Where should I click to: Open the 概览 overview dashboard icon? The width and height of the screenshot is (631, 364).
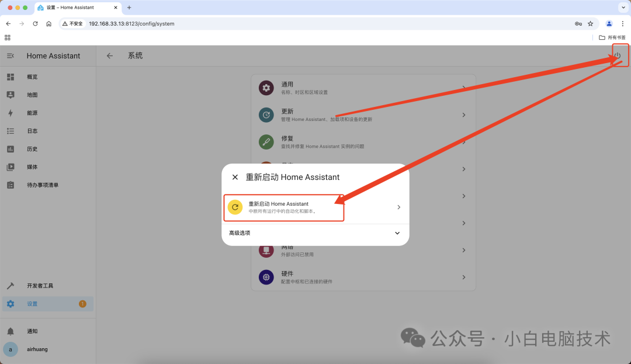[x=11, y=77]
